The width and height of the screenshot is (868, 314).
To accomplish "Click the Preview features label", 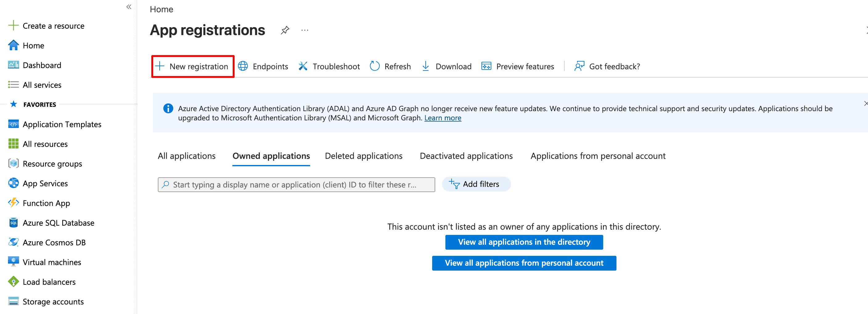I will point(525,66).
